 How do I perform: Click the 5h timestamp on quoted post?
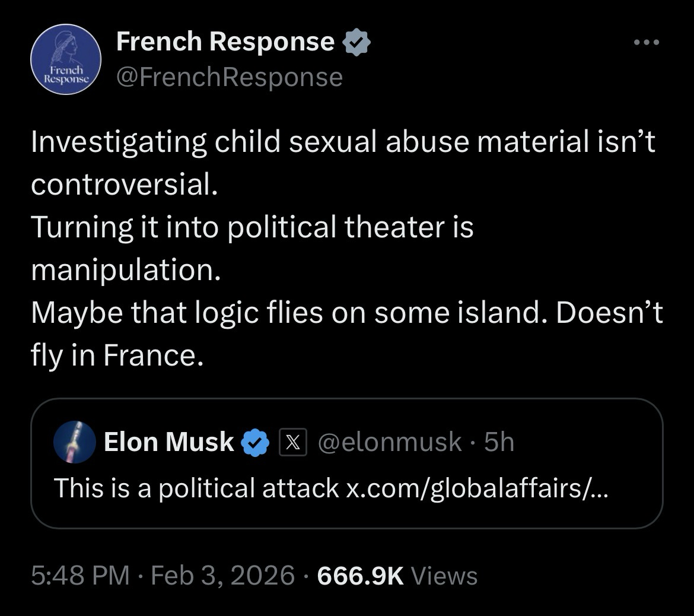(x=499, y=442)
